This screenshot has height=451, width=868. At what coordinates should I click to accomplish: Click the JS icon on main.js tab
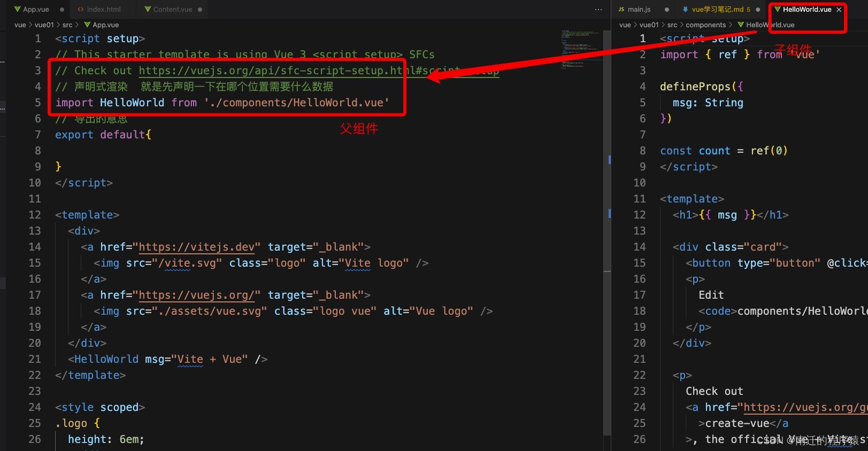(x=621, y=10)
